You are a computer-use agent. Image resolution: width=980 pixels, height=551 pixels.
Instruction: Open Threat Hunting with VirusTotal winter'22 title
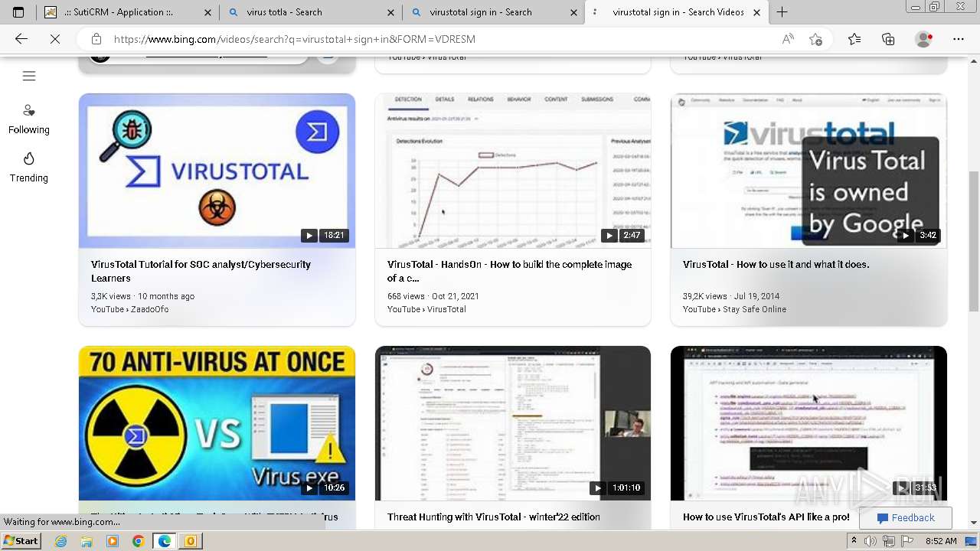point(493,517)
